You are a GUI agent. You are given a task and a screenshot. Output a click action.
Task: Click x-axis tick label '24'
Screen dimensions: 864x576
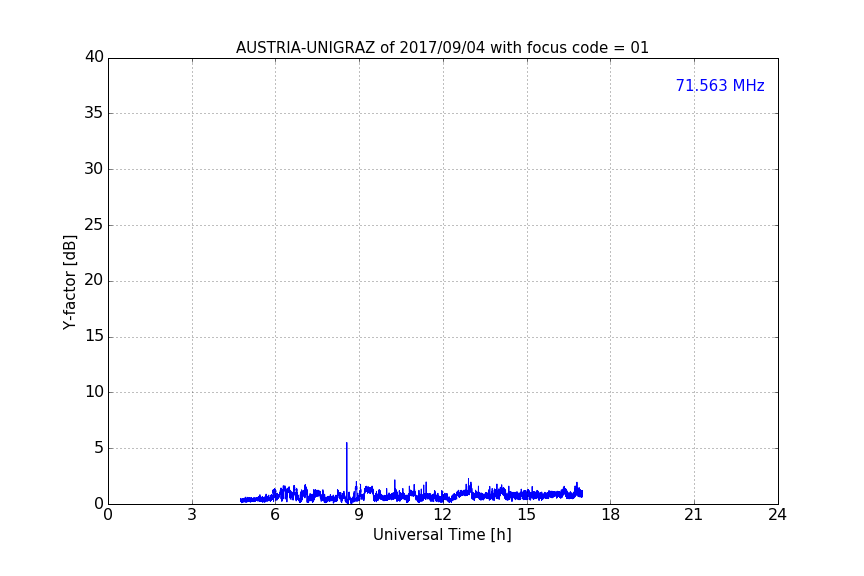[x=777, y=515]
